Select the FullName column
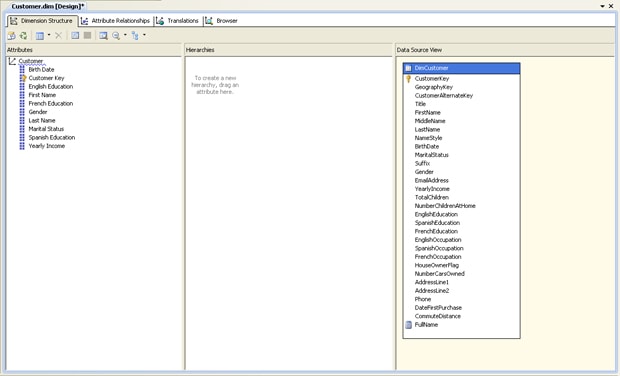 click(x=426, y=325)
